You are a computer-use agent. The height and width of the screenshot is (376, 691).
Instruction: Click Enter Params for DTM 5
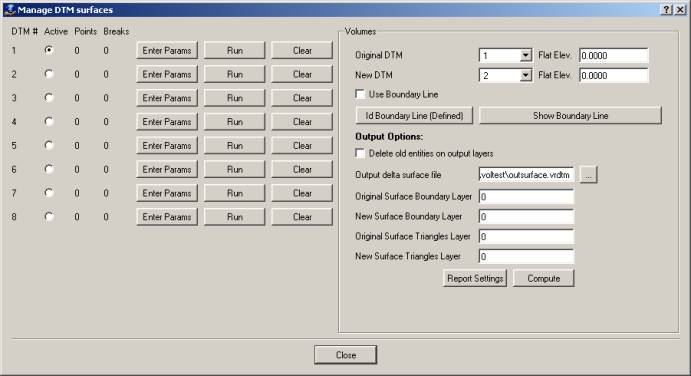[167, 145]
